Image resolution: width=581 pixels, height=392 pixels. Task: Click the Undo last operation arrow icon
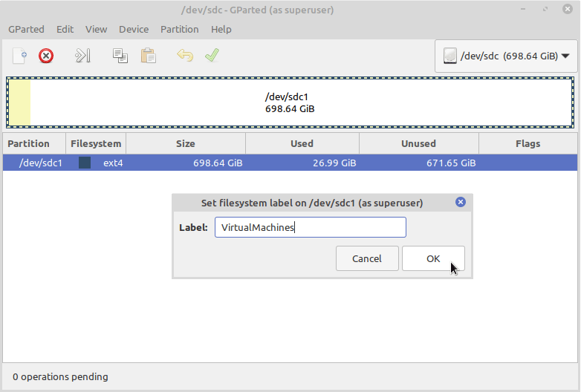(x=185, y=56)
